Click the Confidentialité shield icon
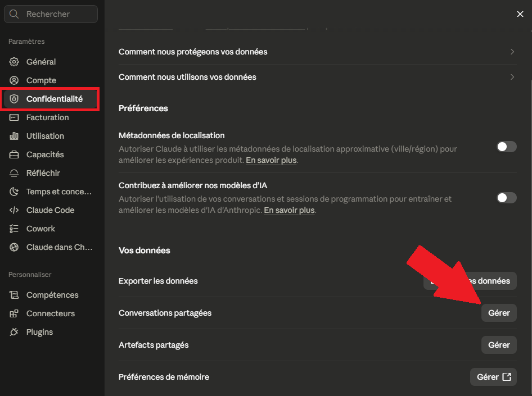The height and width of the screenshot is (396, 532). point(14,99)
